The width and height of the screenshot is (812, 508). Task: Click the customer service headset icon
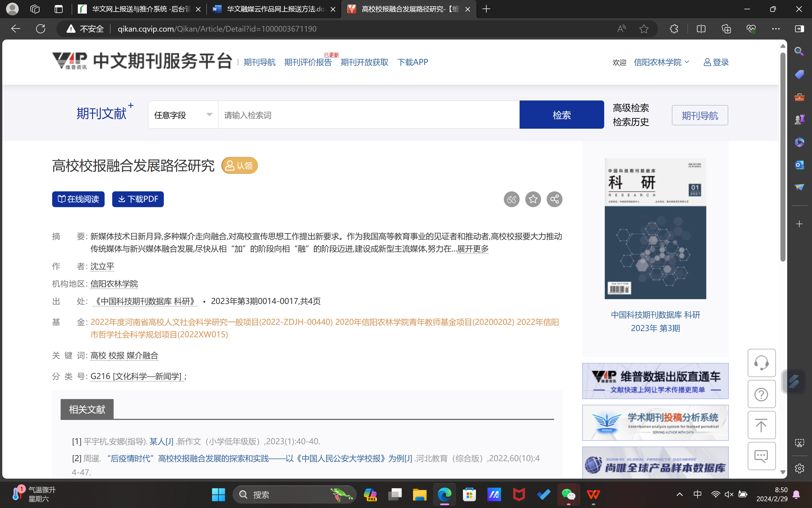pyautogui.click(x=761, y=363)
